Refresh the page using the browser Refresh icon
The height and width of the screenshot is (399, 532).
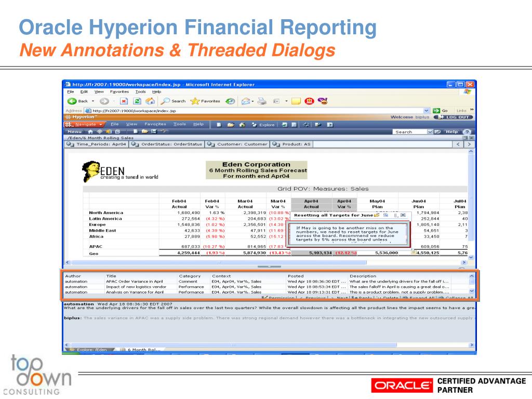point(137,101)
